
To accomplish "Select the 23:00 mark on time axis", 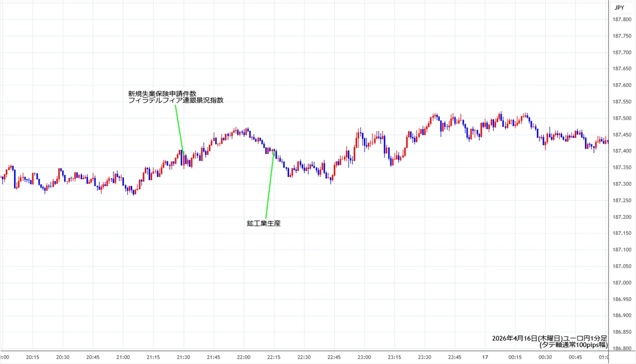I will pos(364,357).
